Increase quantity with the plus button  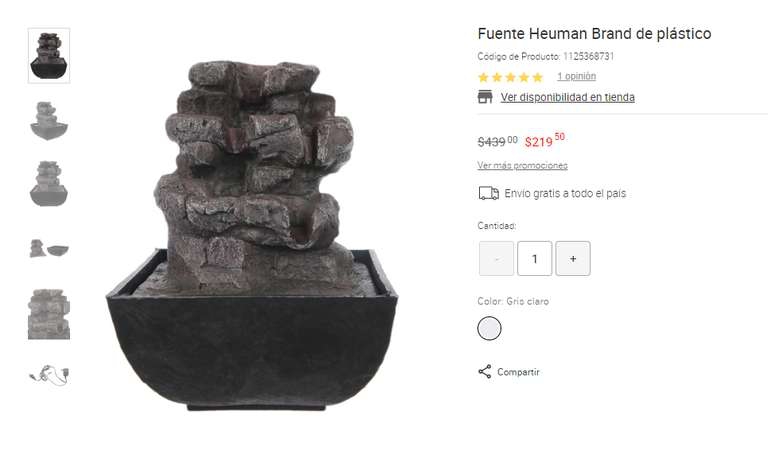(573, 258)
